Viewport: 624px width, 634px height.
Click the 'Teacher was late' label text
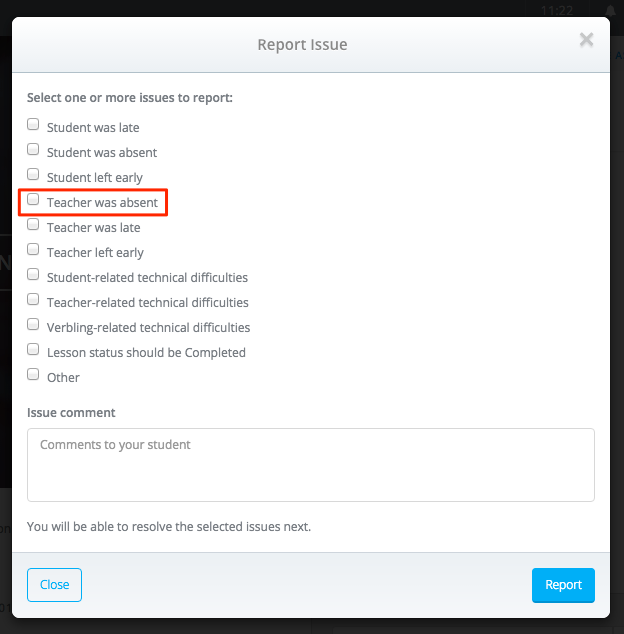coord(94,228)
